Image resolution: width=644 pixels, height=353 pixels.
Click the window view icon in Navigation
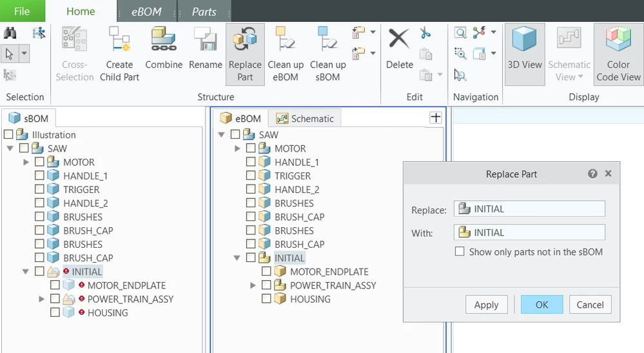(480, 54)
